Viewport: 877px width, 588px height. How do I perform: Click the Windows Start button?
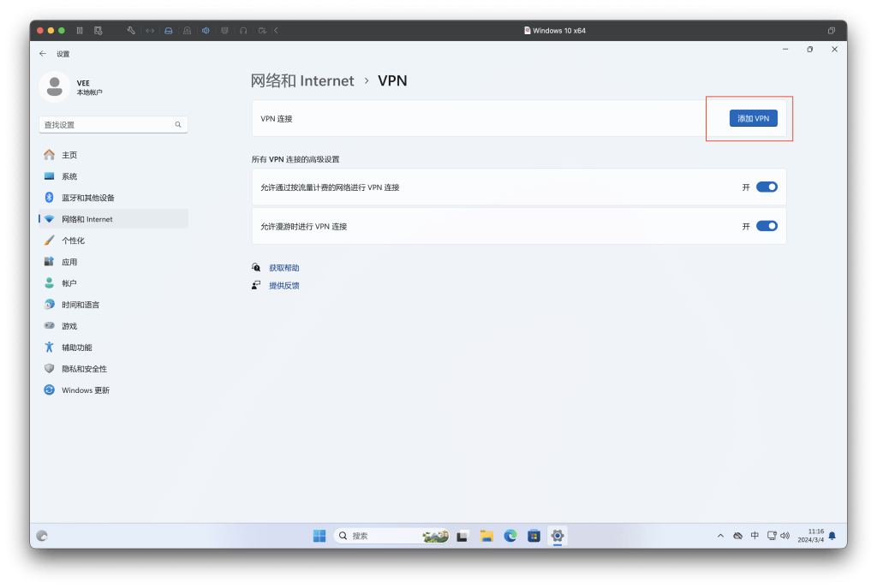tap(319, 536)
